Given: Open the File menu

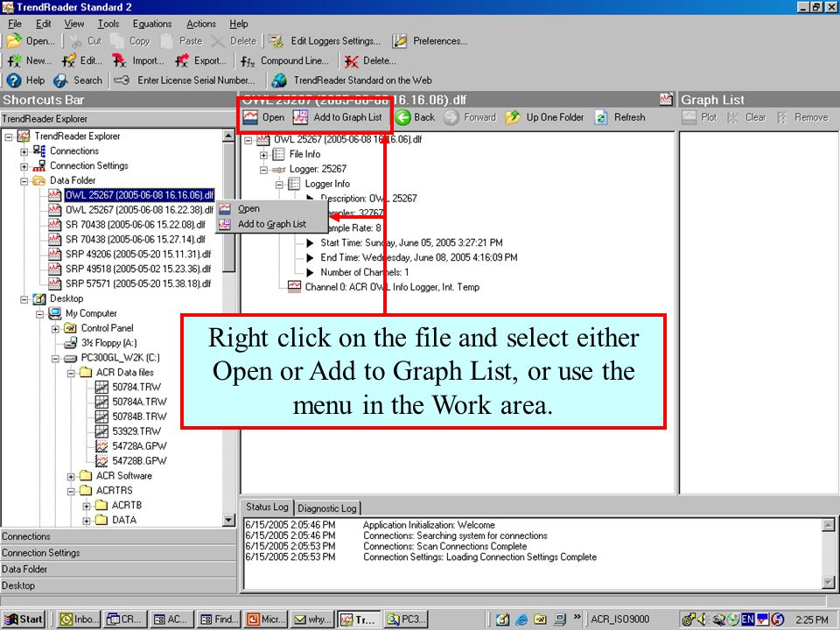Looking at the screenshot, I should click(x=15, y=24).
